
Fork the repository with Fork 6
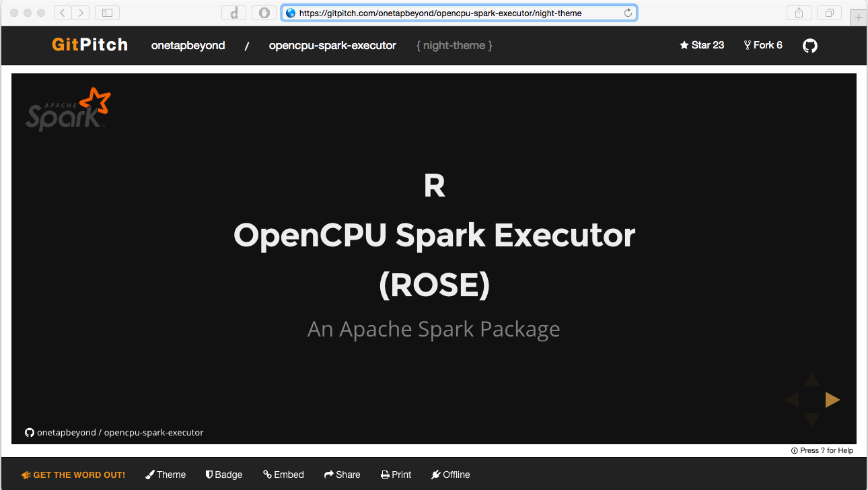click(x=763, y=45)
